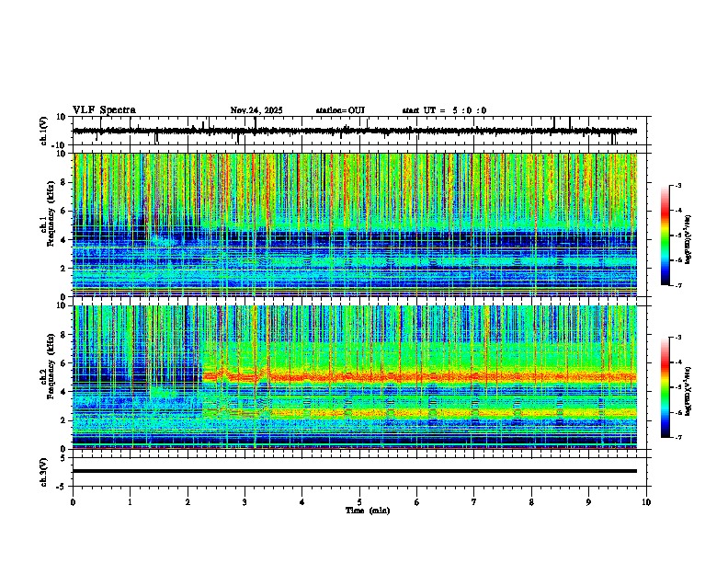
Task: Click the red 5 kHz emission band in ch.2
Action: coord(420,377)
